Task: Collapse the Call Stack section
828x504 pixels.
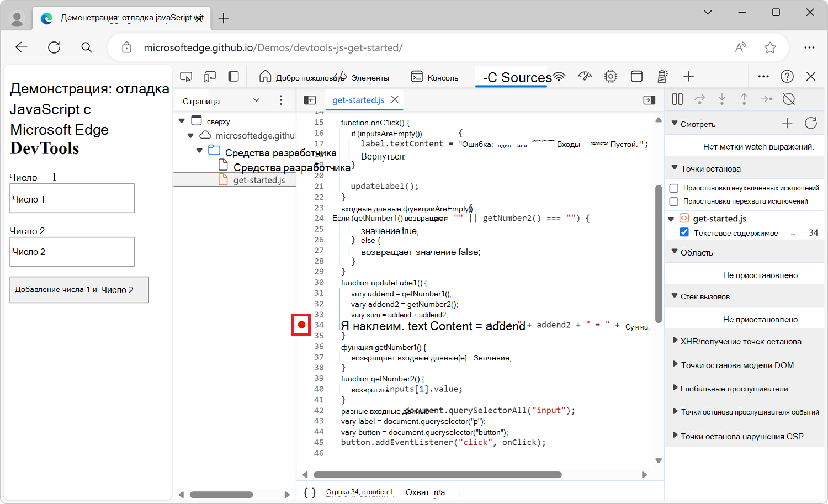Action: (x=675, y=295)
